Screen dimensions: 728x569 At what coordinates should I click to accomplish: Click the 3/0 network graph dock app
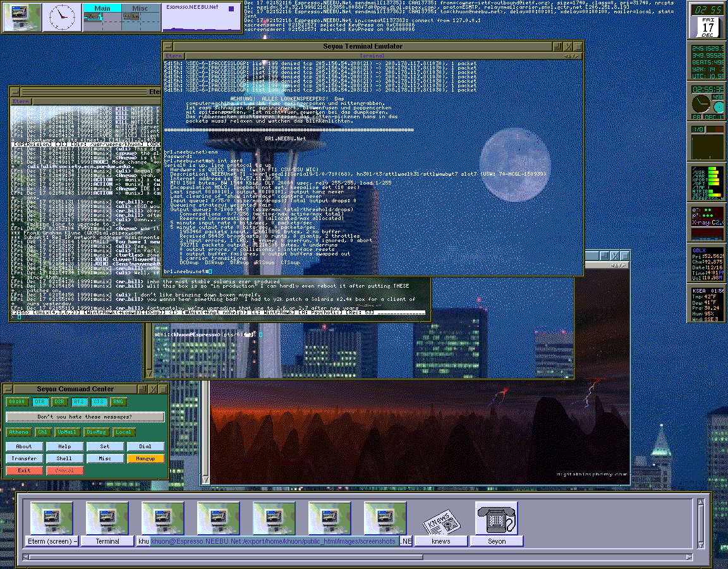[707, 143]
